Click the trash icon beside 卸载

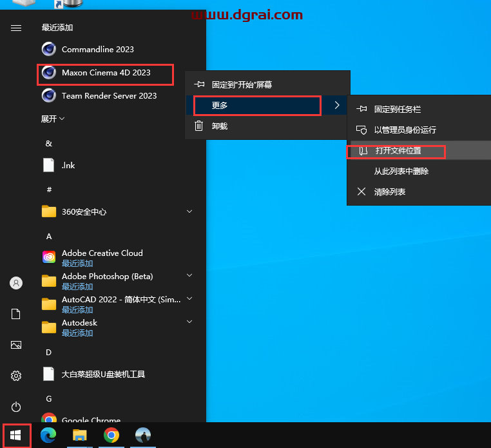(199, 126)
